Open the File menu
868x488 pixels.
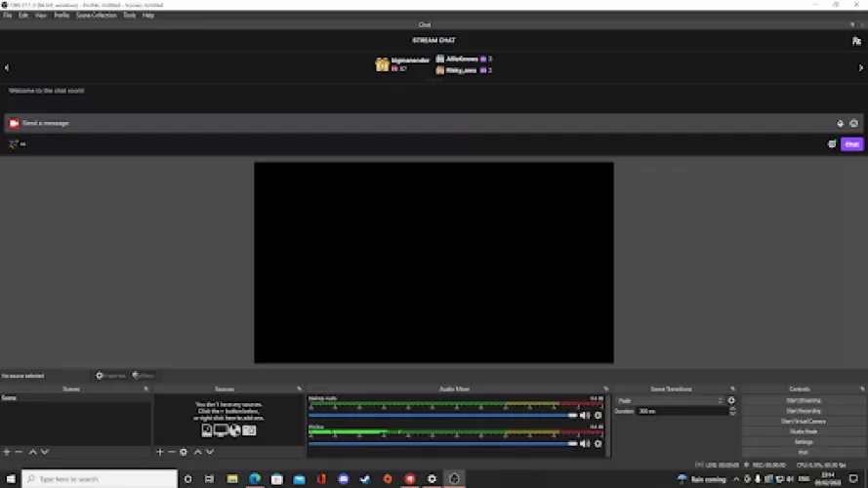click(x=7, y=16)
